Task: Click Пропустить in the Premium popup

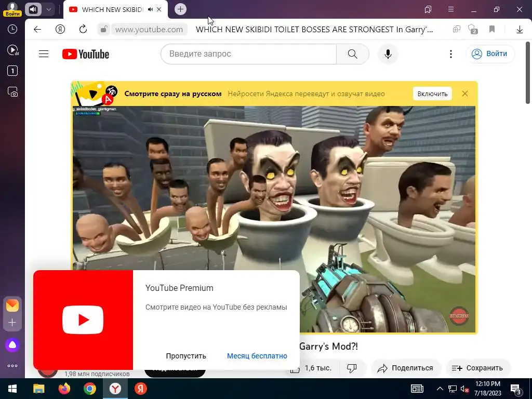Action: [x=186, y=356]
